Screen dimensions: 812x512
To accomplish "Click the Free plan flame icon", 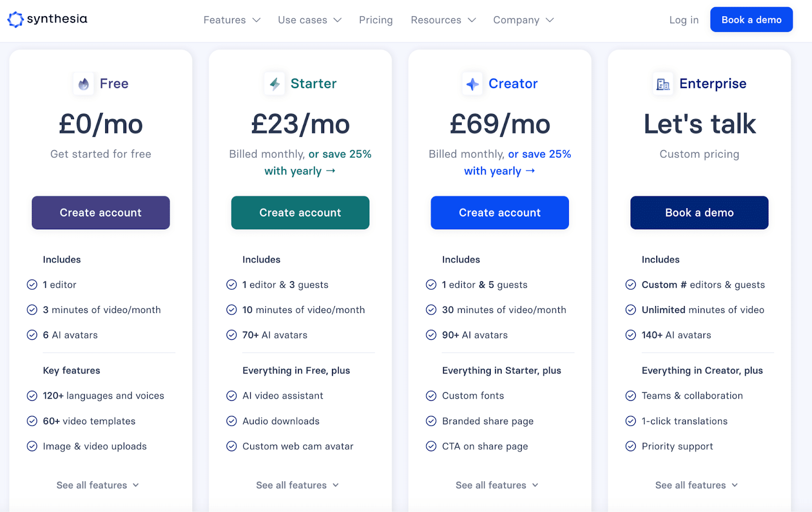I will pyautogui.click(x=84, y=84).
